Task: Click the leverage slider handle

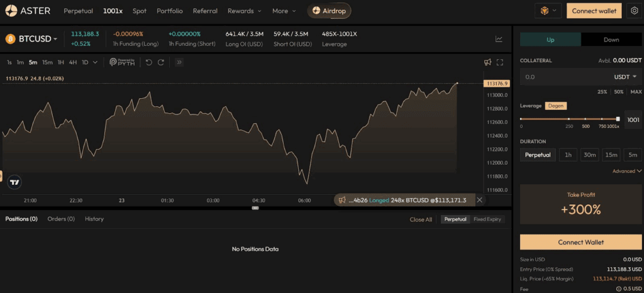Action: pyautogui.click(x=618, y=118)
